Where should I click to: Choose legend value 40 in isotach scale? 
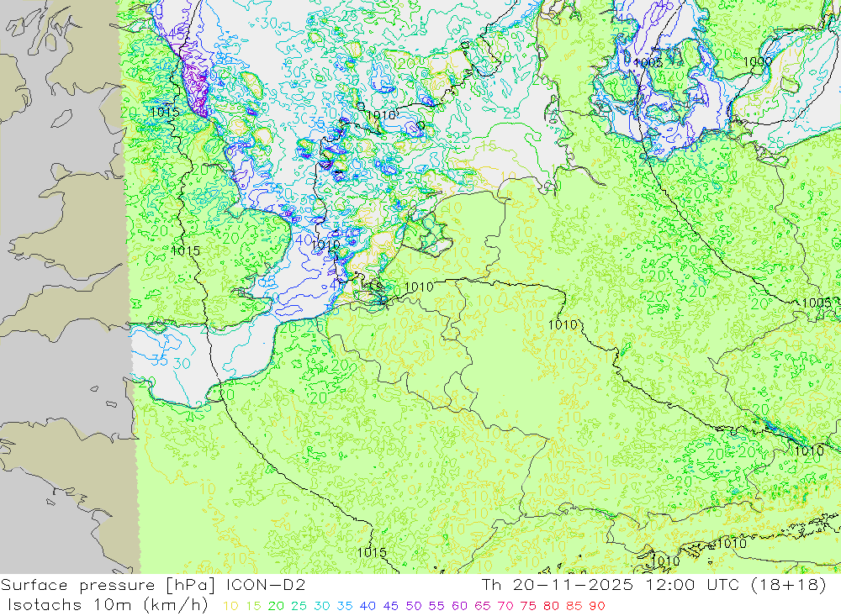tap(368, 606)
